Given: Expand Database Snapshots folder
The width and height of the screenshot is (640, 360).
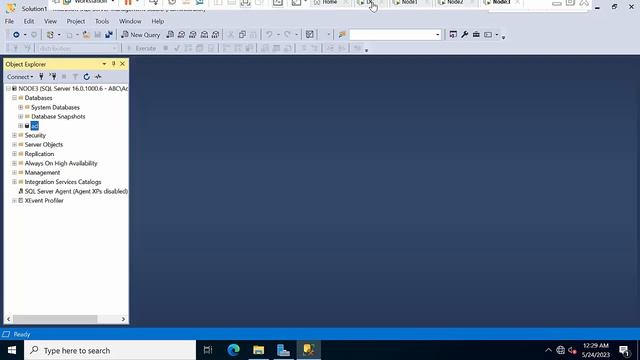Looking at the screenshot, I should [x=20, y=117].
